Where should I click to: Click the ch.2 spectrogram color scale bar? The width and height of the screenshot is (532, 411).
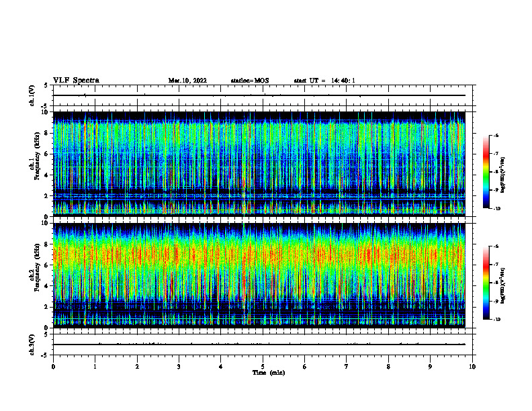click(x=486, y=283)
